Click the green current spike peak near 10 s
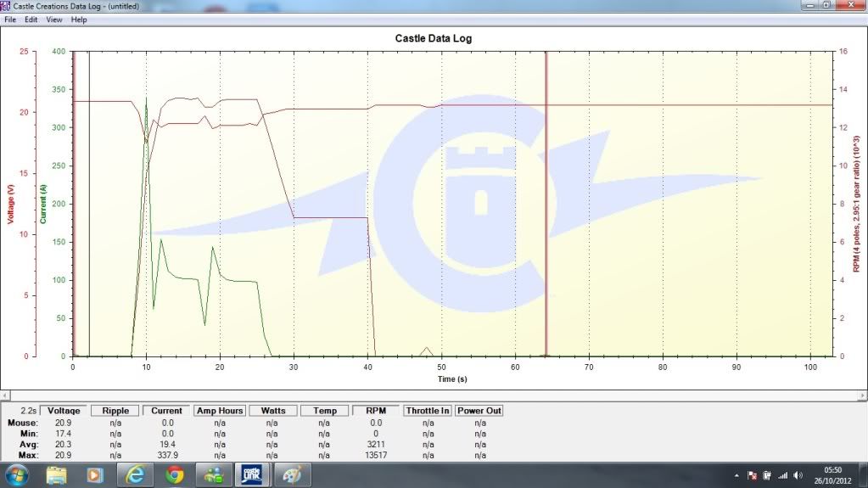The height and width of the screenshot is (488, 868). point(146,99)
